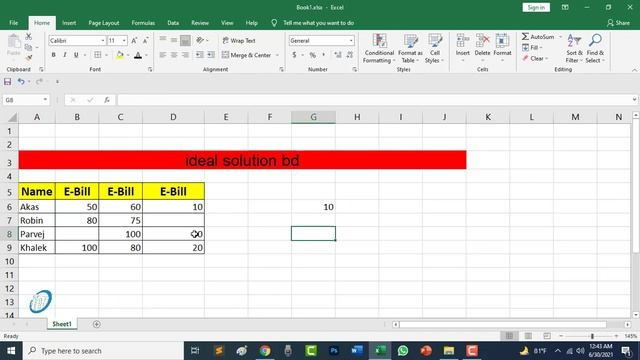
Task: Click the Sign in button
Action: pos(536,7)
